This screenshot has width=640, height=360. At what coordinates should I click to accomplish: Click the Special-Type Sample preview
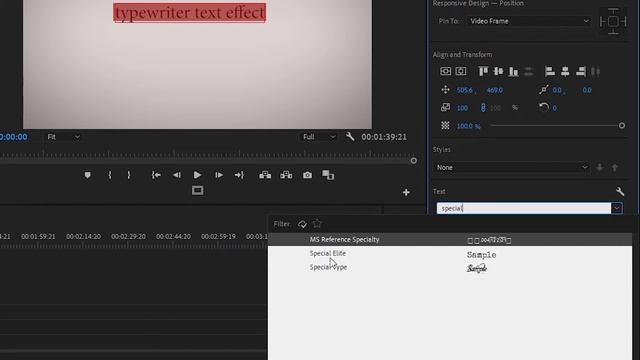[477, 268]
